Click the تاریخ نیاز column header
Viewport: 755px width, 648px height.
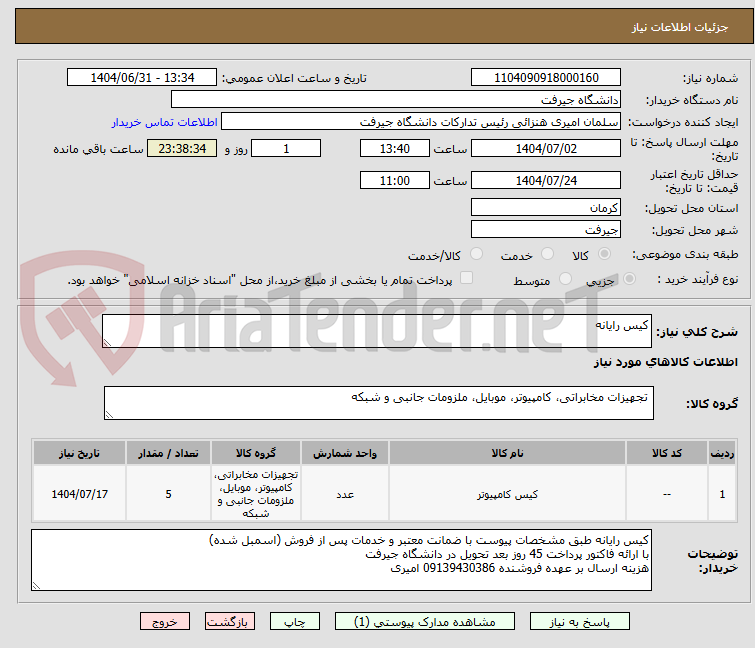(x=79, y=453)
